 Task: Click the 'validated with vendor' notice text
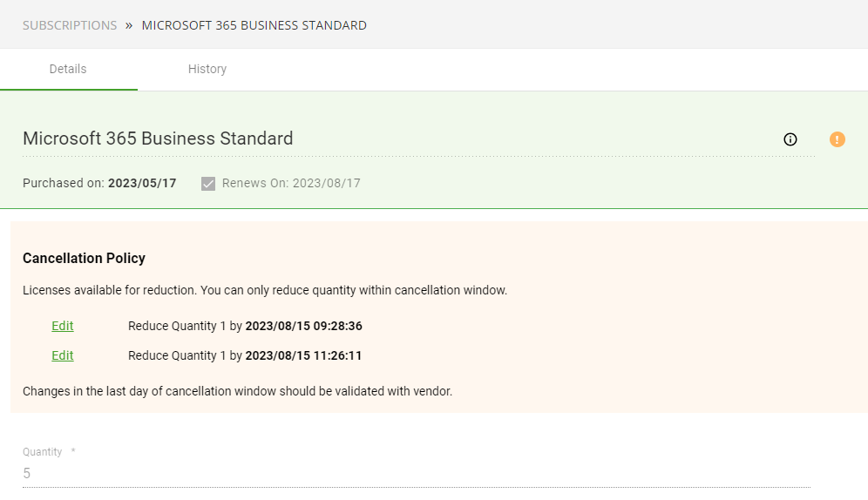238,391
